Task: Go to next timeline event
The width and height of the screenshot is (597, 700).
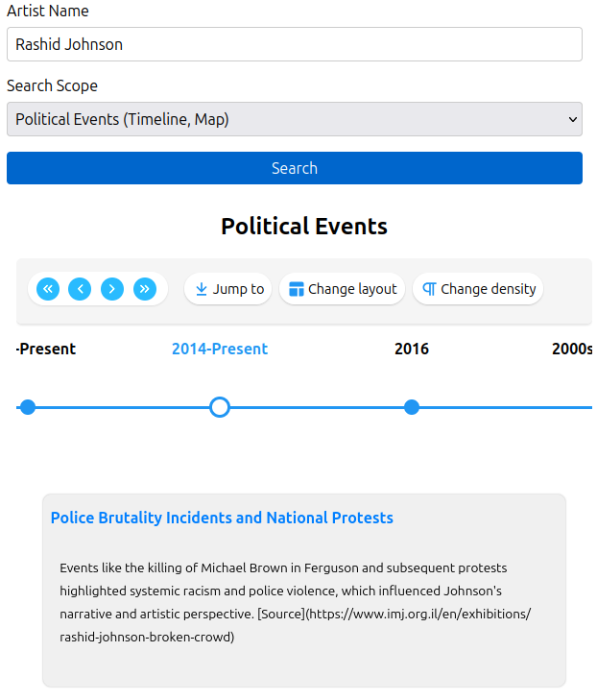Action: (112, 289)
